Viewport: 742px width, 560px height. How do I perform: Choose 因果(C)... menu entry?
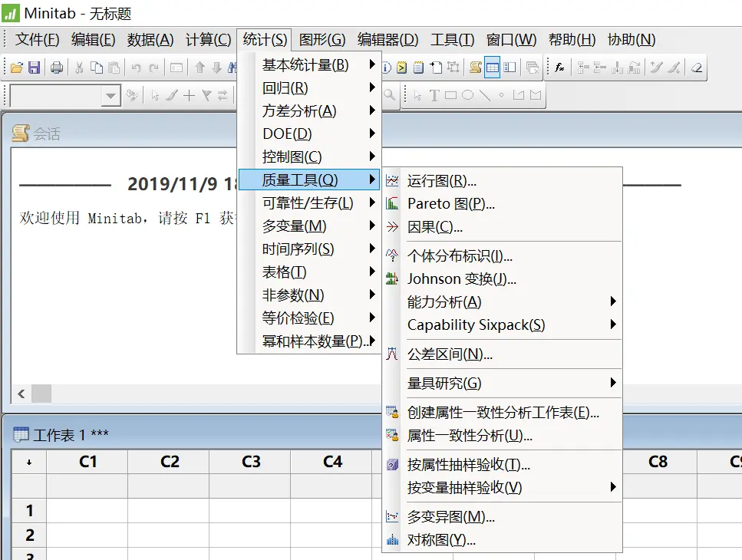point(502,227)
